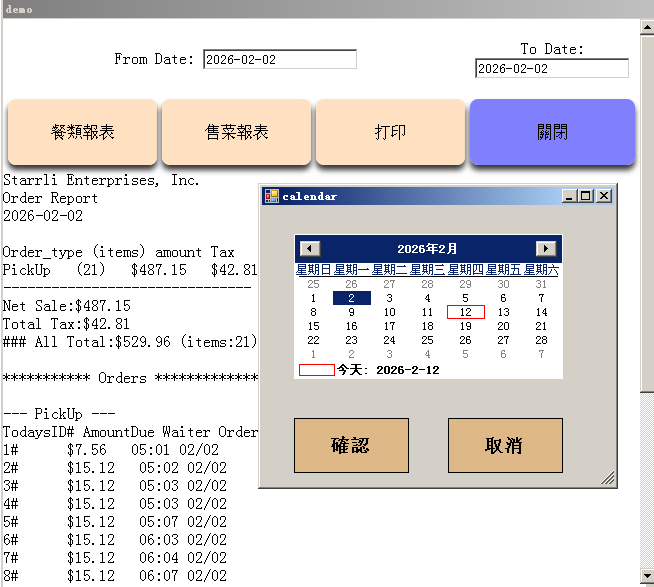Go to previous month in calendar
The height and width of the screenshot is (587, 654).
click(x=311, y=249)
